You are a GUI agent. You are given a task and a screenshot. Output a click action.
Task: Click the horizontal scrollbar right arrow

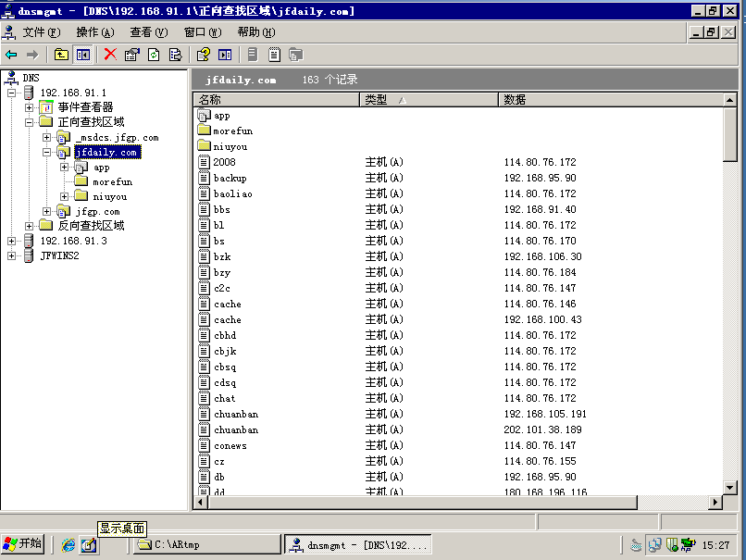pyautogui.click(x=715, y=502)
